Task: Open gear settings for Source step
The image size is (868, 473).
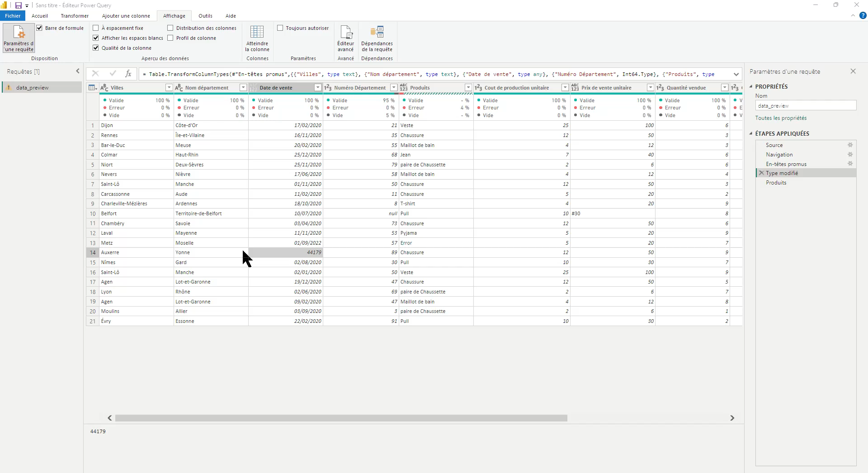Action: [x=850, y=145]
